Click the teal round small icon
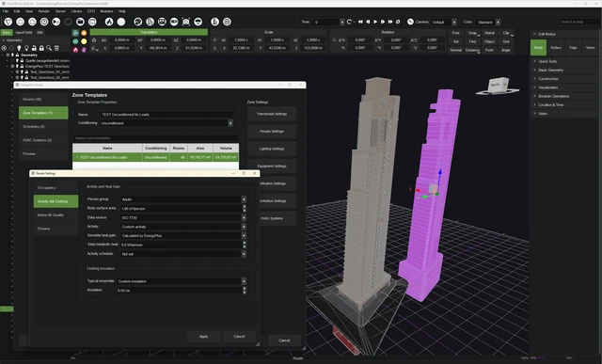 (75, 41)
